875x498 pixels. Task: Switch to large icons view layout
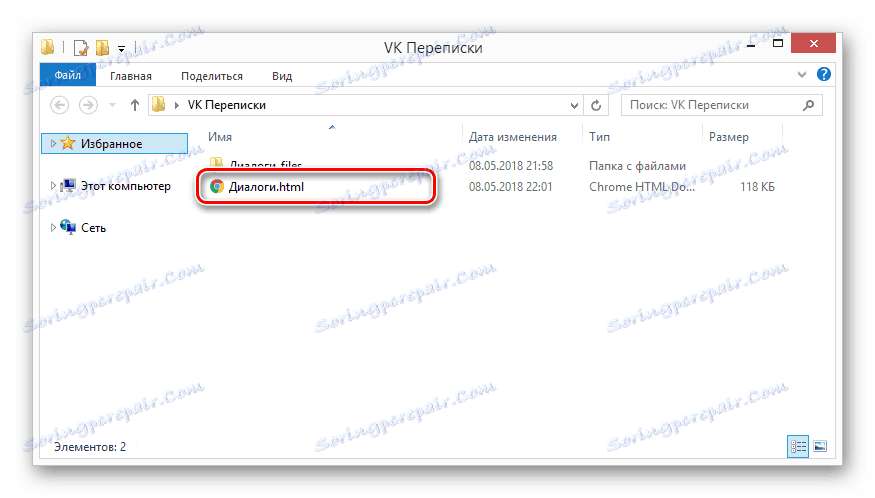tap(820, 447)
